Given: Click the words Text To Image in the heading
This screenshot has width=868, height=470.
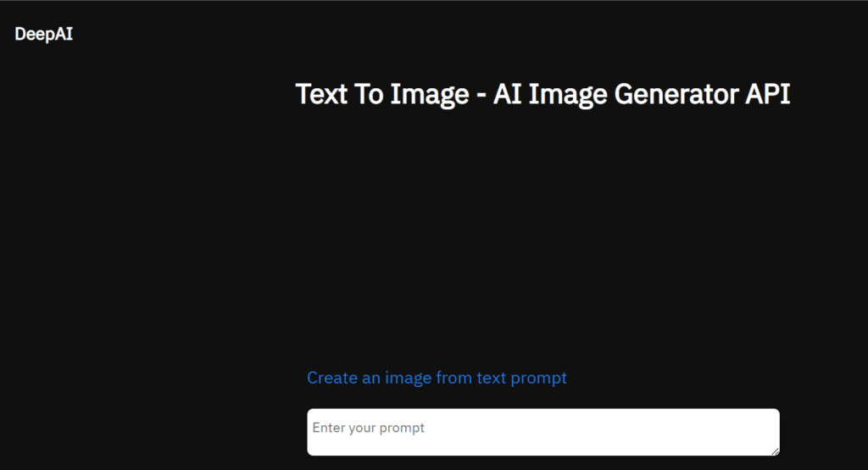Looking at the screenshot, I should 382,95.
